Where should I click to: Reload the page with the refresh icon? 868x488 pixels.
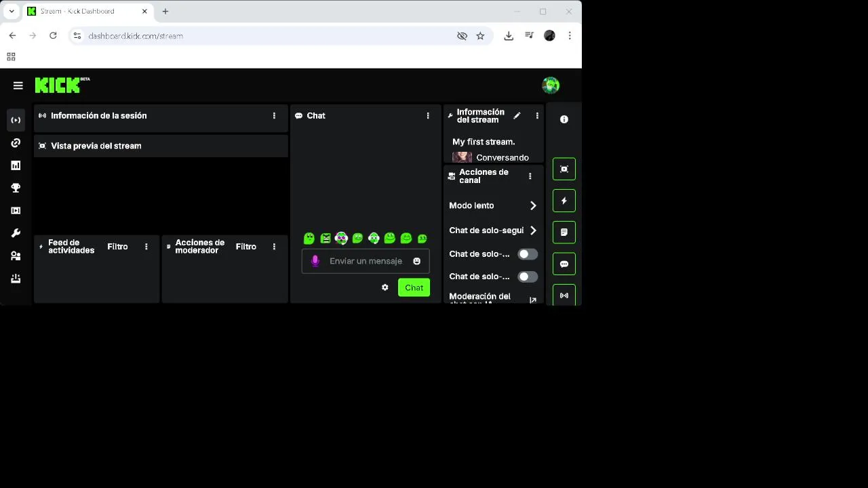click(x=53, y=35)
